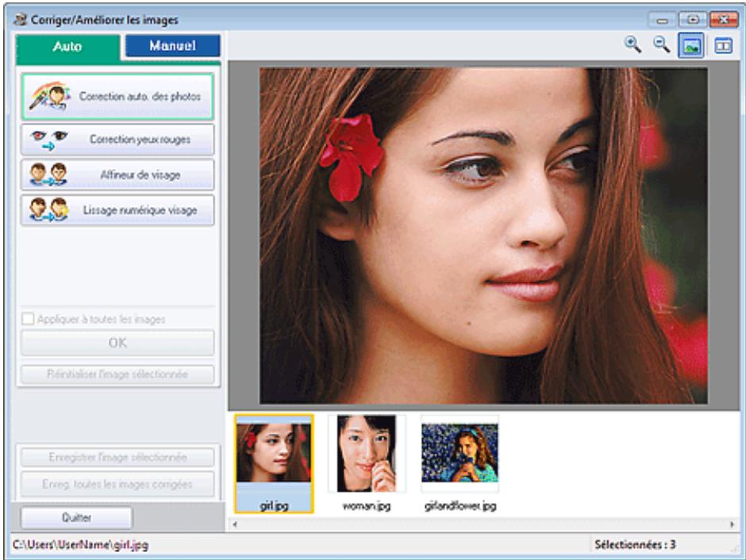Click the main preview image

[x=483, y=236]
